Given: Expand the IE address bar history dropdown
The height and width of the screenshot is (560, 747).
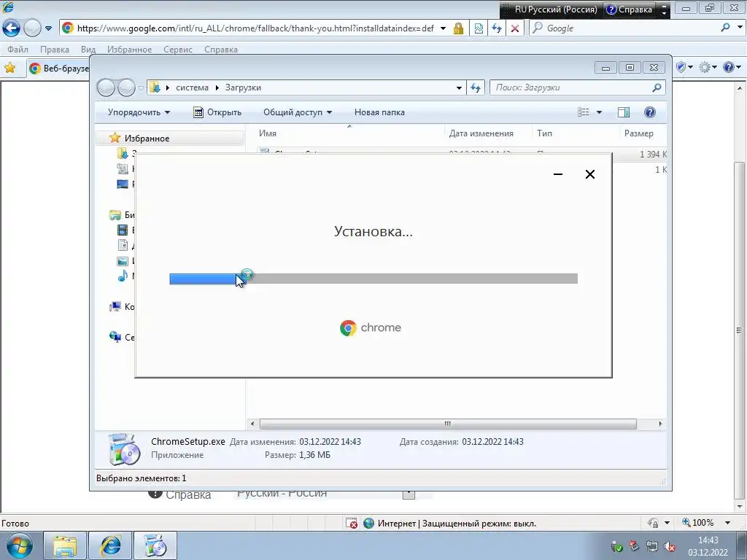Looking at the screenshot, I should click(x=443, y=28).
